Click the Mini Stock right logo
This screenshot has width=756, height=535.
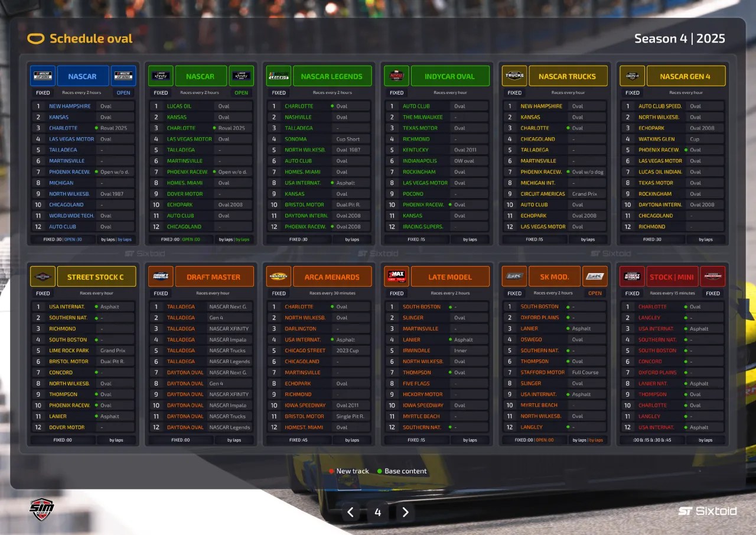coord(712,277)
